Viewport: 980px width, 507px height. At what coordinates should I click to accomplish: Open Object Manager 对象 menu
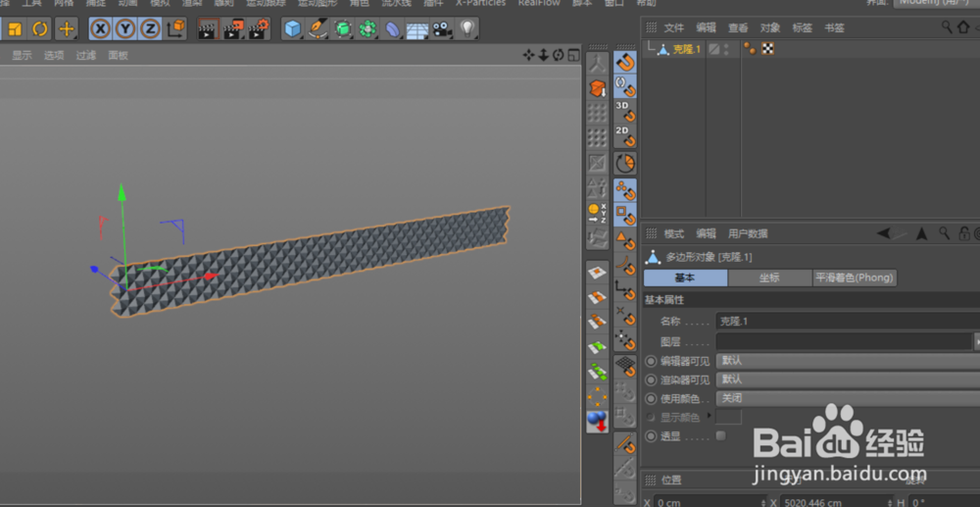pyautogui.click(x=770, y=28)
